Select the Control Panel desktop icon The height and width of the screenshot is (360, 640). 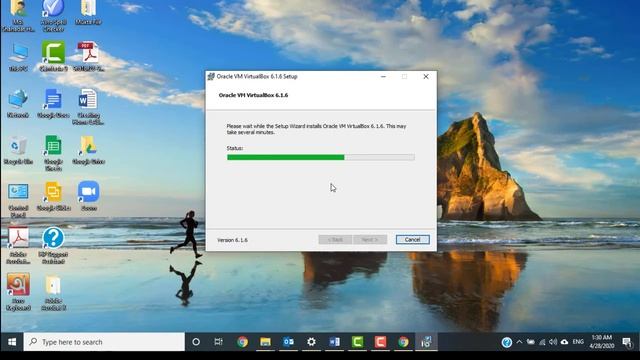(x=18, y=200)
